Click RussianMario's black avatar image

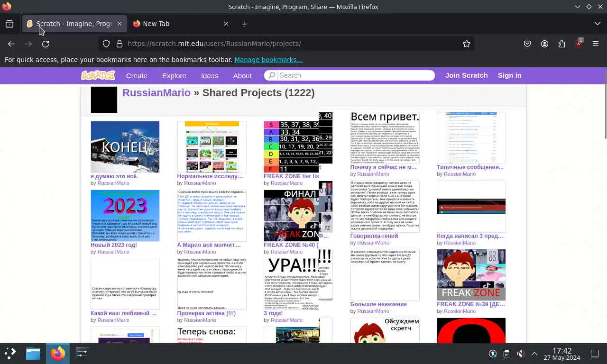pos(104,100)
